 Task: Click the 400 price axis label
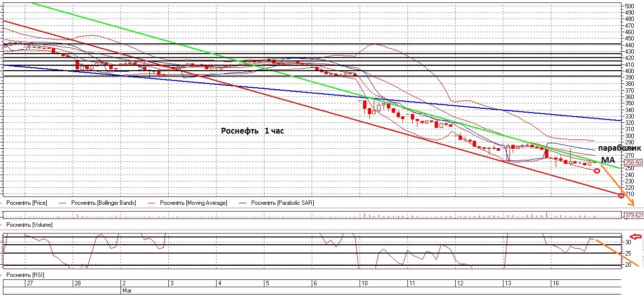click(x=629, y=71)
